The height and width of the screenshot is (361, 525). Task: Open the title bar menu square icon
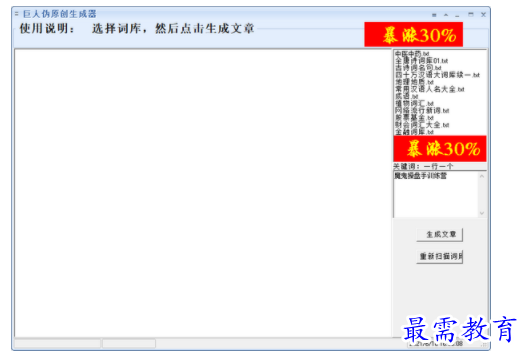pyautogui.click(x=434, y=15)
